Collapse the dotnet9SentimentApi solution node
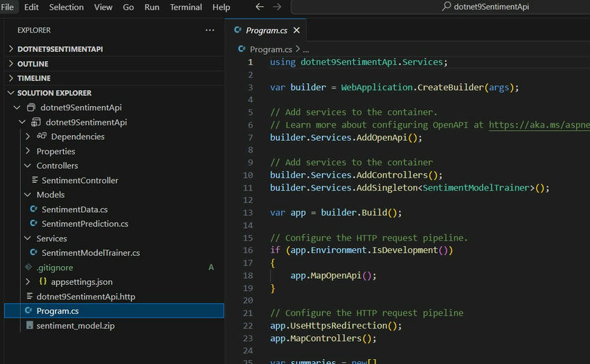The image size is (590, 364). tap(17, 107)
